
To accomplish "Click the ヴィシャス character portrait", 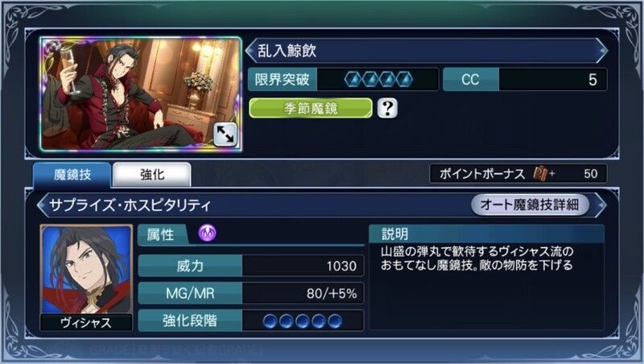I will pos(86,270).
